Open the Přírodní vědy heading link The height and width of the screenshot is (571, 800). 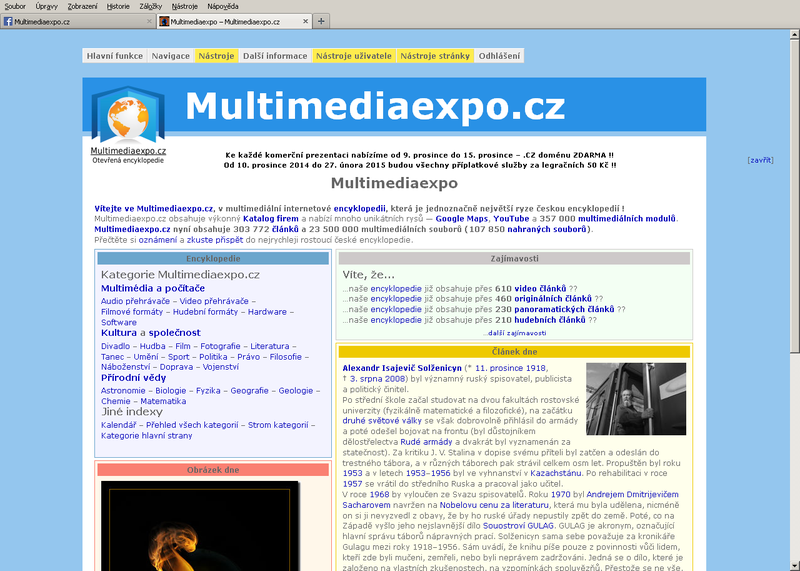click(x=133, y=378)
